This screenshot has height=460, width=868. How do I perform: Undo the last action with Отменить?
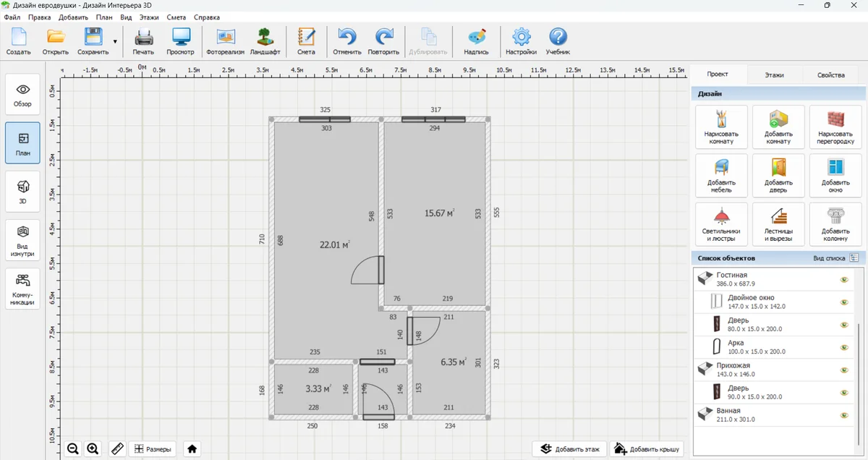click(347, 41)
